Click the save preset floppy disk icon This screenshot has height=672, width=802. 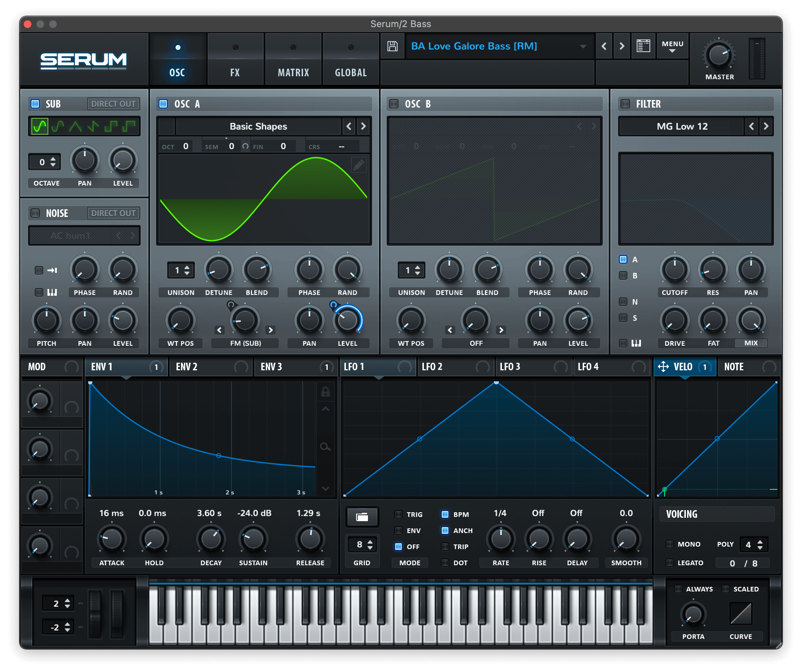pyautogui.click(x=392, y=46)
